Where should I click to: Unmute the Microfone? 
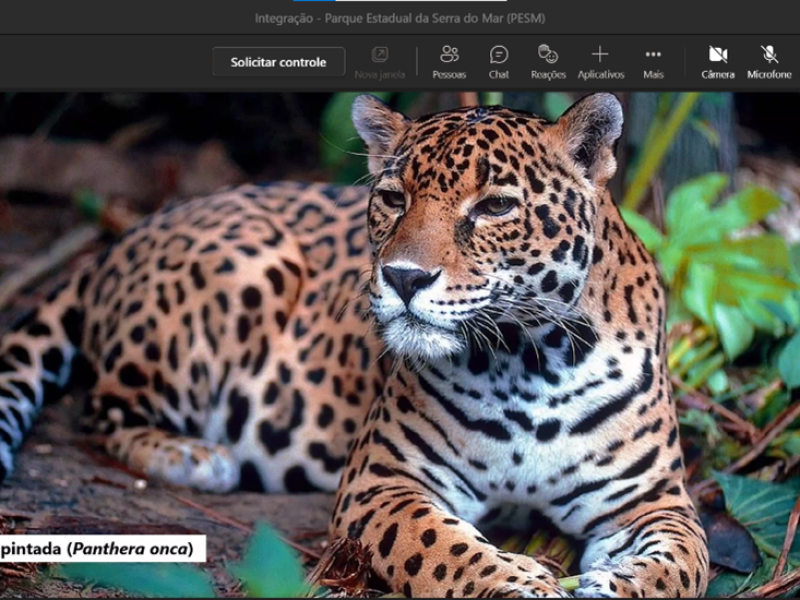click(769, 62)
